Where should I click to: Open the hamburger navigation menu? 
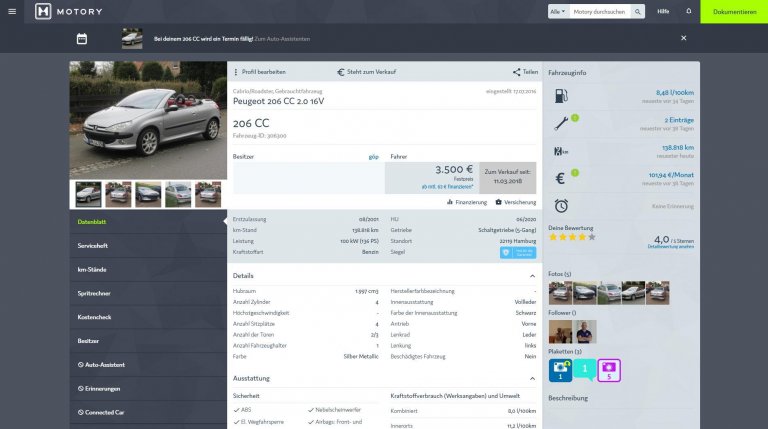click(12, 11)
